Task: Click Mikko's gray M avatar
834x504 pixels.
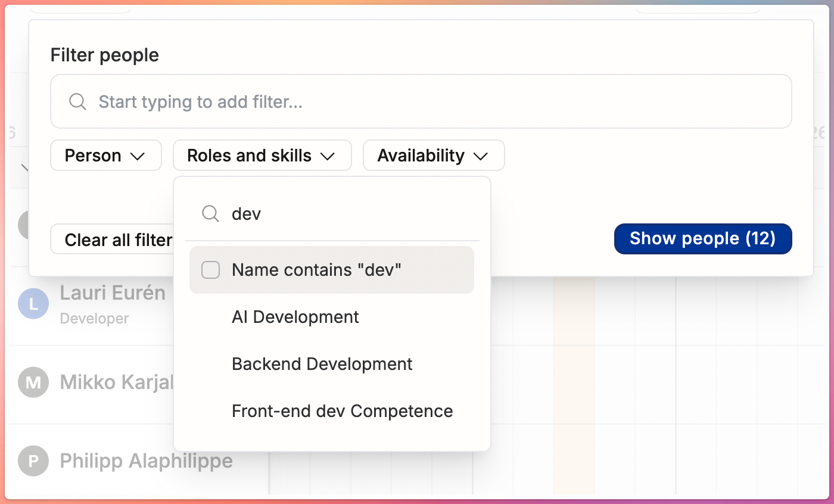Action: click(x=33, y=382)
